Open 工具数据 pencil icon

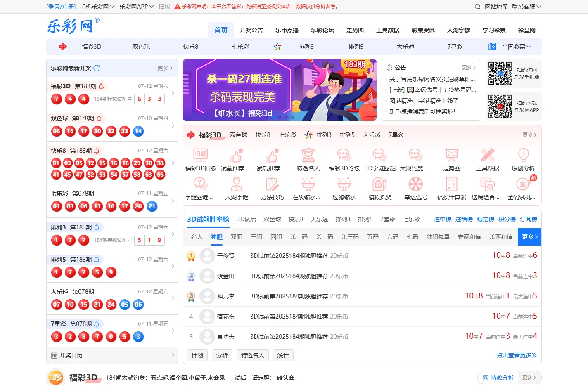coord(488,155)
